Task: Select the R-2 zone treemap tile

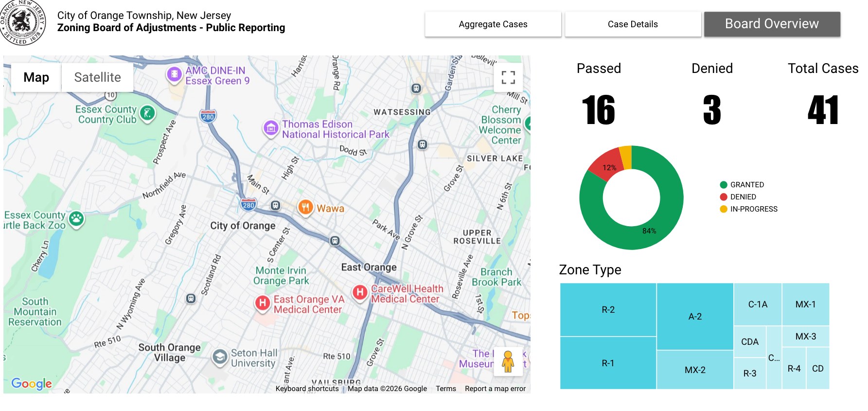Action: click(x=608, y=310)
